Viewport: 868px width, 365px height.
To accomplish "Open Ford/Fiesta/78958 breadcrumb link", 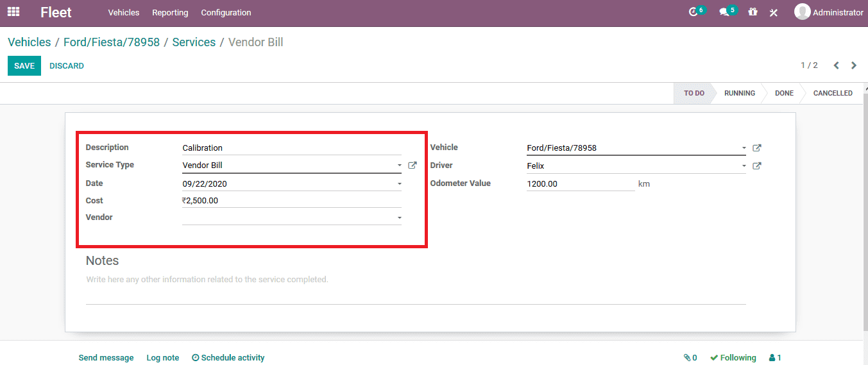I will click(112, 42).
